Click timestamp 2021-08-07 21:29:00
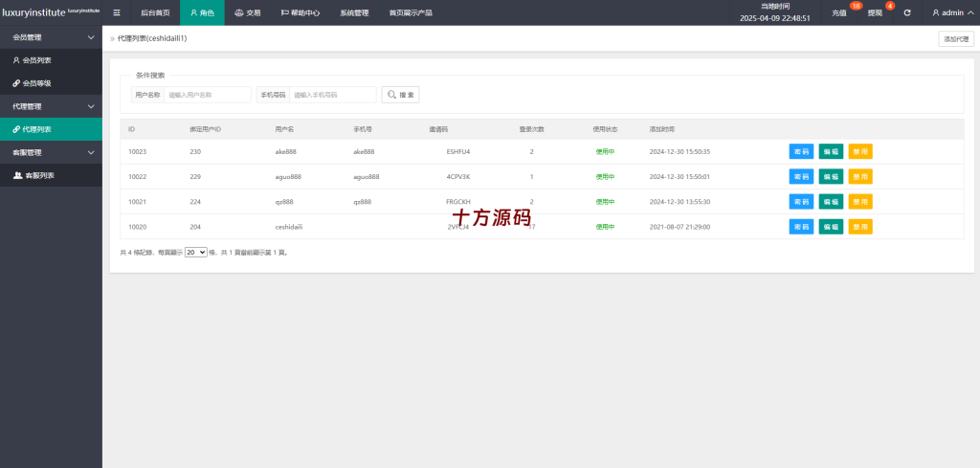Image resolution: width=980 pixels, height=468 pixels. coord(680,227)
